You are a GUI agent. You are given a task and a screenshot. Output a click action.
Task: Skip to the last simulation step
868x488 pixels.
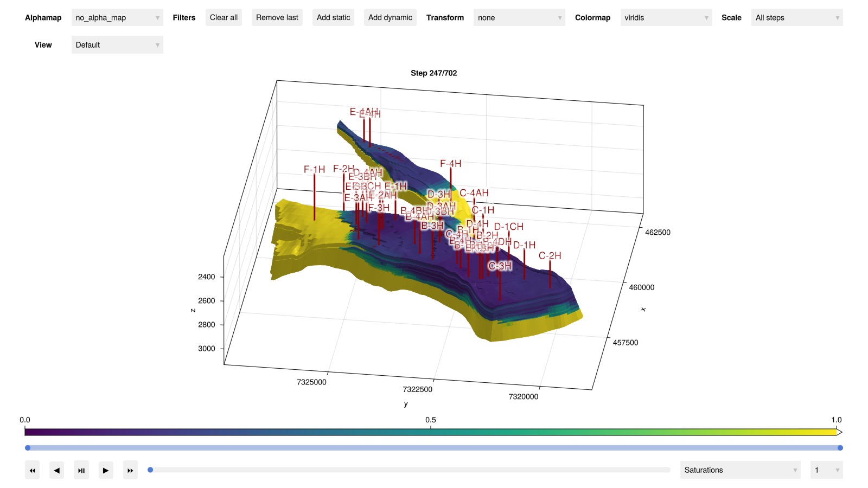130,470
